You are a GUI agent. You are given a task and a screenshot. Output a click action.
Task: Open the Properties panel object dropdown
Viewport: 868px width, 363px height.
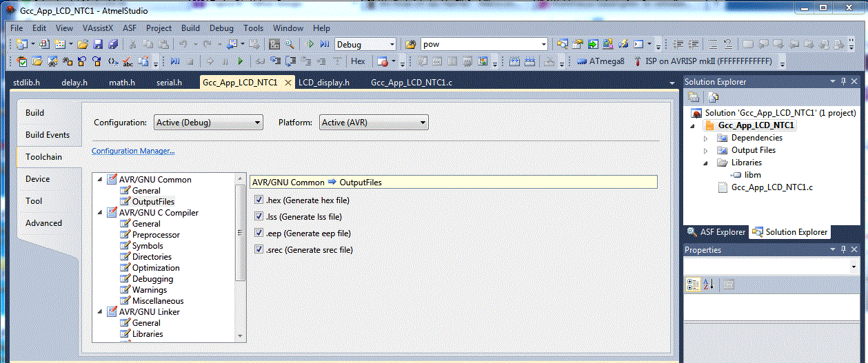pyautogui.click(x=854, y=267)
